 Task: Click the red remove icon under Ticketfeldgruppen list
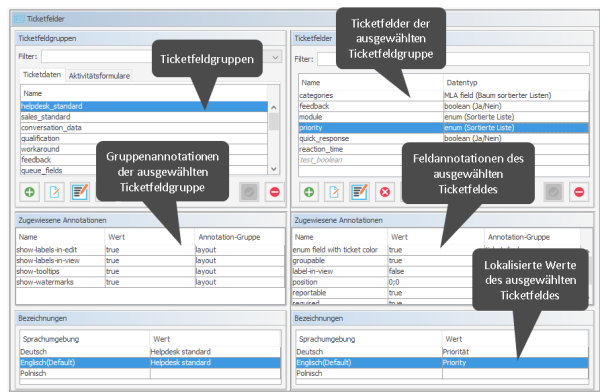pyautogui.click(x=274, y=192)
